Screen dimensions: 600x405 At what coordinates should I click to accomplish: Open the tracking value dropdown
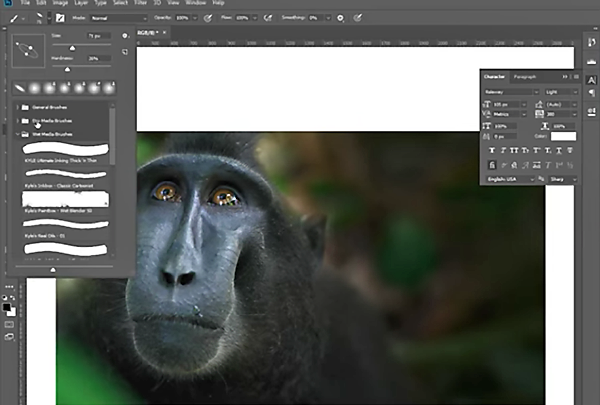[574, 114]
